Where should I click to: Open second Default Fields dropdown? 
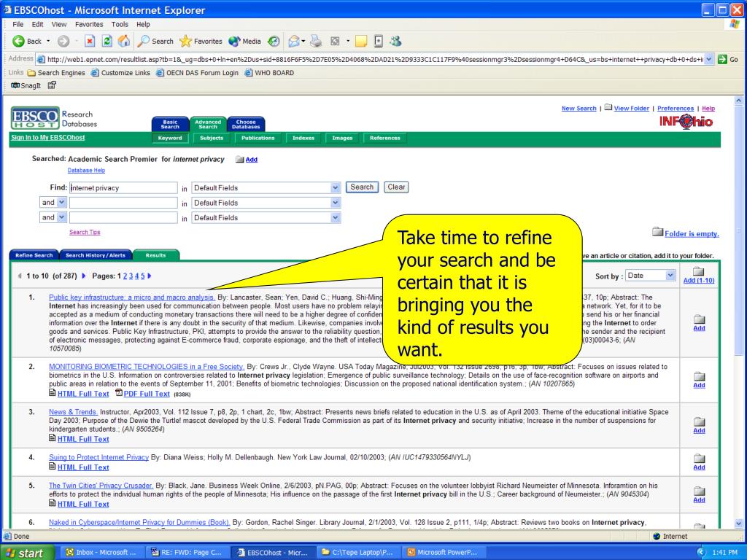pyautogui.click(x=336, y=203)
